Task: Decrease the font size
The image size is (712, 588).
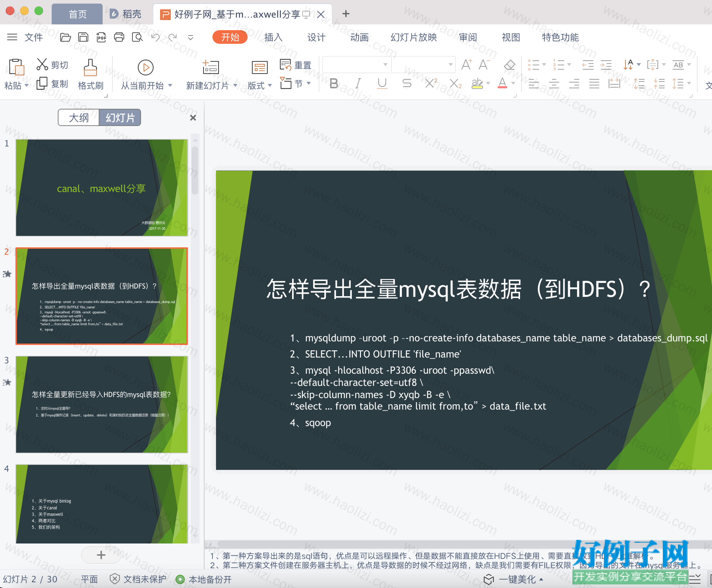Action: 484,65
